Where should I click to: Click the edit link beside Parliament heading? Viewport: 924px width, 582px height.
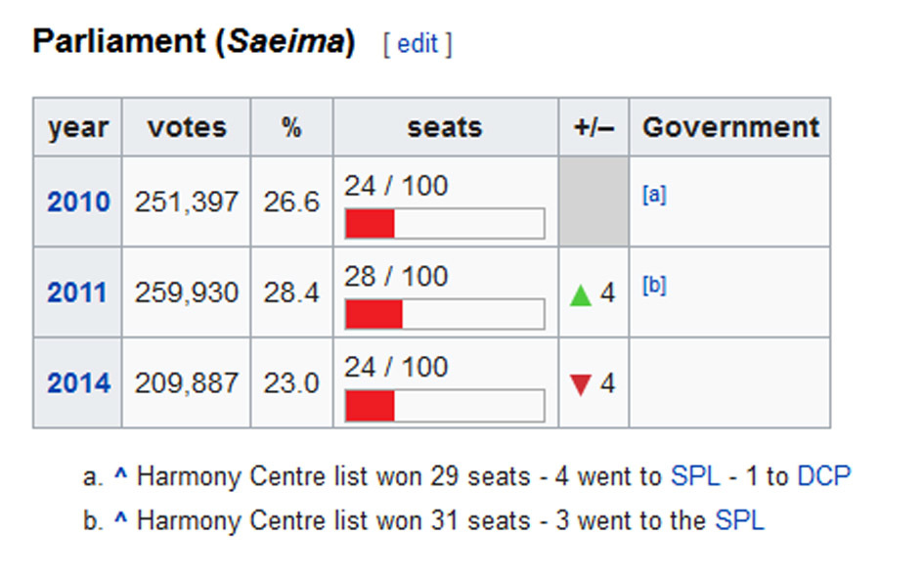tap(418, 44)
